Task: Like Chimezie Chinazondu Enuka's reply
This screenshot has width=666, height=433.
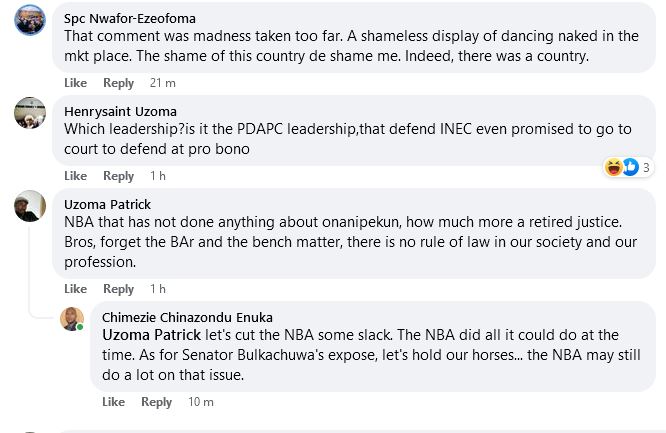Action: (113, 402)
